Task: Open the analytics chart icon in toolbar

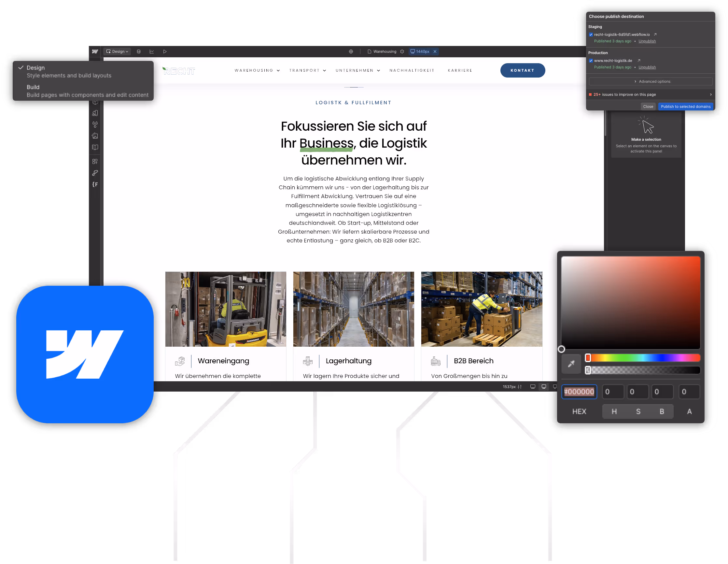Action: (x=152, y=51)
